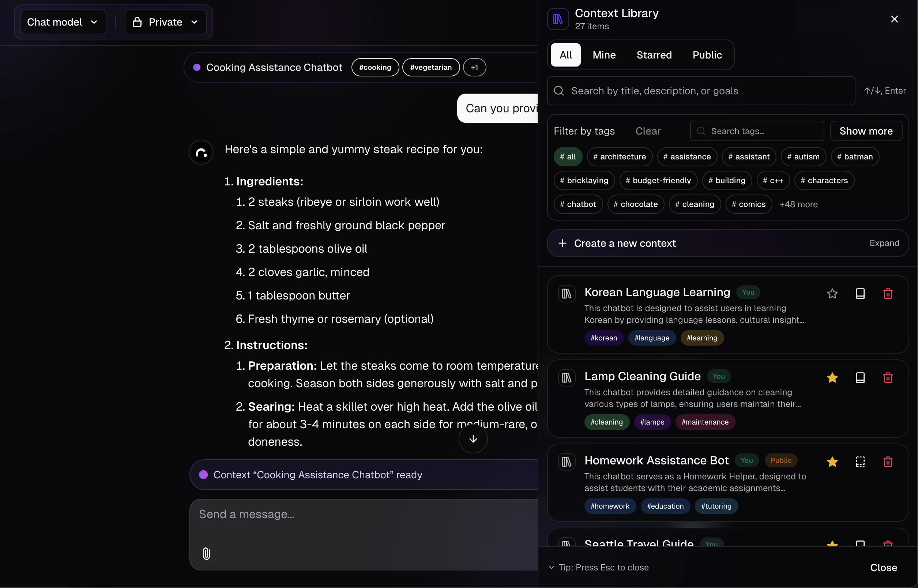This screenshot has height=588, width=918.
Task: Open the Private visibility dropdown
Action: point(165,22)
